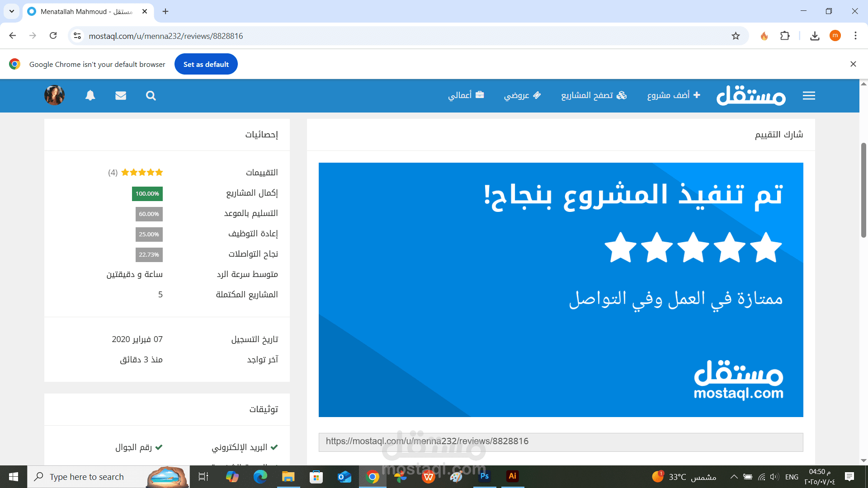Click the review URL text field
This screenshot has width=868, height=488.
pos(561,441)
